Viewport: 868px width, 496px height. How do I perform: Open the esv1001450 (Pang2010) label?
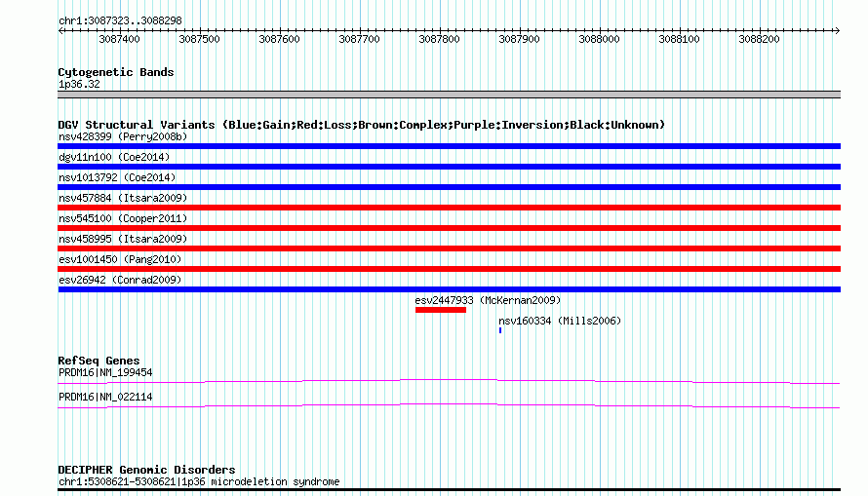point(120,259)
